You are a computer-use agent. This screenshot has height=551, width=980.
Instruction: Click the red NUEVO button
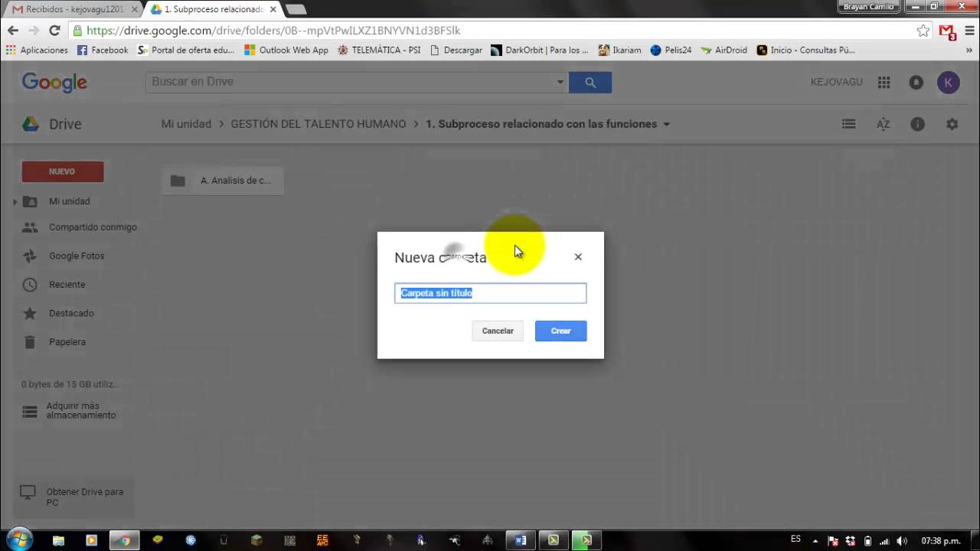[x=63, y=171]
